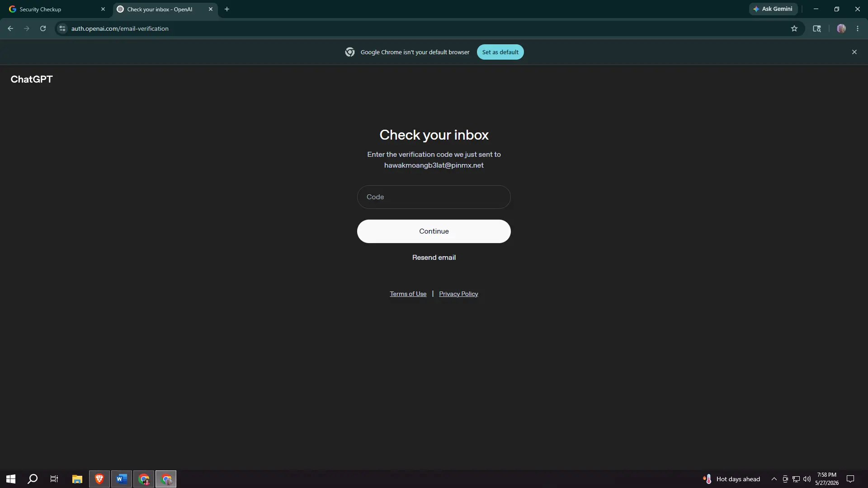Image resolution: width=868 pixels, height=488 pixels.
Task: Open the Chrome three-dot menu
Action: tap(858, 28)
